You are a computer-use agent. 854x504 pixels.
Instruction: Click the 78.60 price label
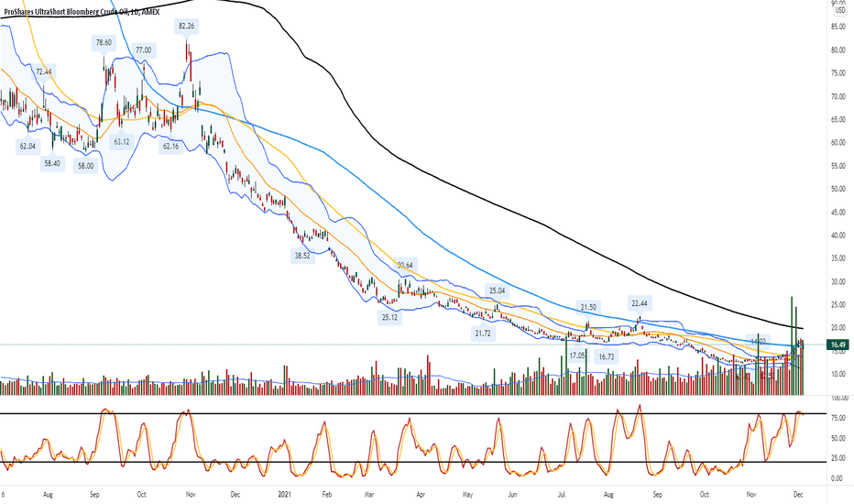tap(104, 42)
